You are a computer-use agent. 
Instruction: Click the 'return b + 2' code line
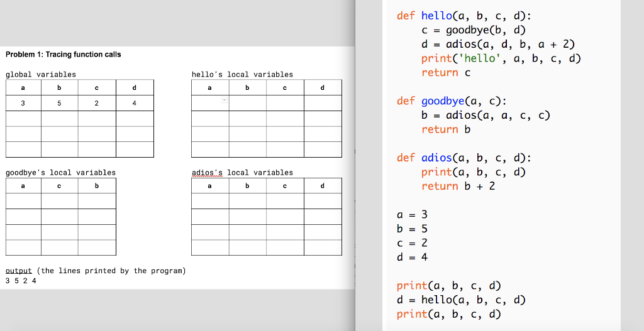(x=458, y=186)
